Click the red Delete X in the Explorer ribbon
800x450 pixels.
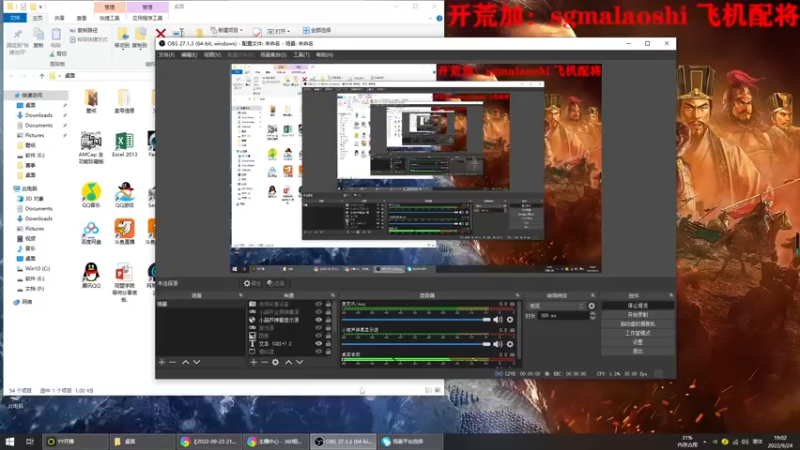coord(160,34)
